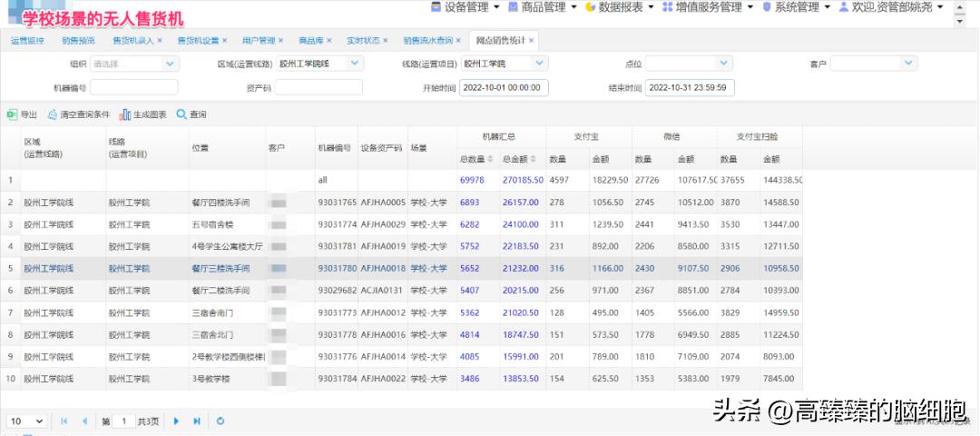
Task: Open the 组织 dropdown
Action: pyautogui.click(x=170, y=64)
